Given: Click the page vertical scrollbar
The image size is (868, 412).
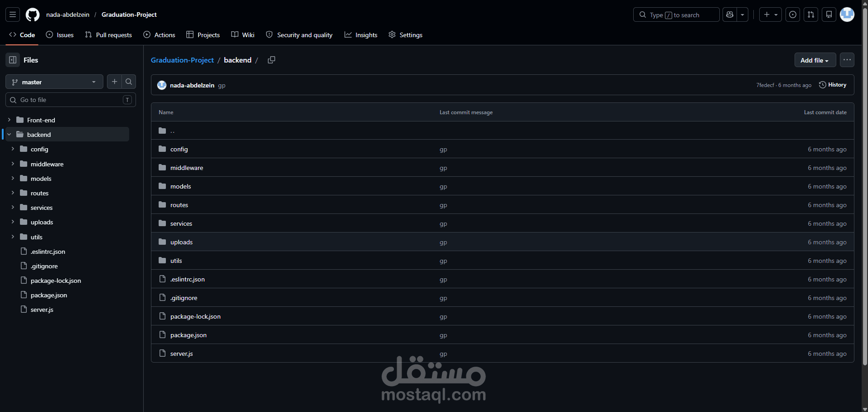Looking at the screenshot, I should (x=865, y=186).
